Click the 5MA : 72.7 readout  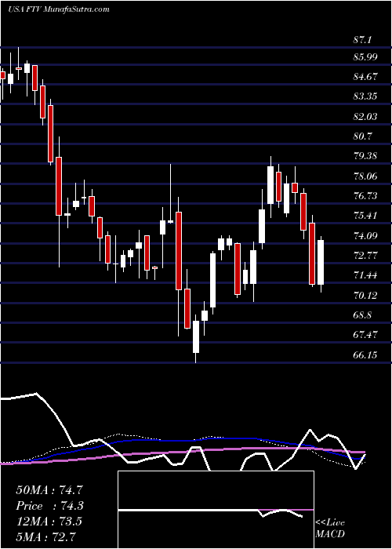click(46, 536)
